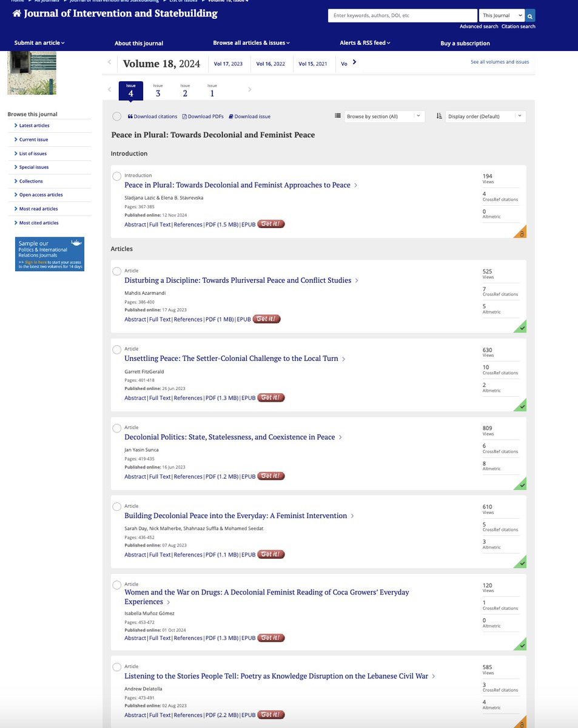This screenshot has height=728, width=578.
Task: Click the list icon beside Browse by section
Action: [x=338, y=116]
